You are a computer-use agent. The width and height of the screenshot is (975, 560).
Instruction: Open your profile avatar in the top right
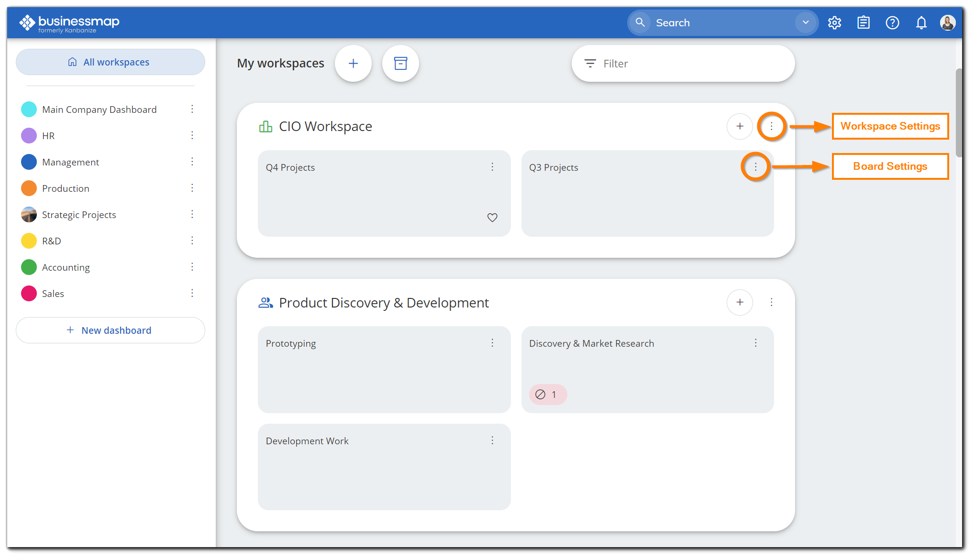(948, 22)
